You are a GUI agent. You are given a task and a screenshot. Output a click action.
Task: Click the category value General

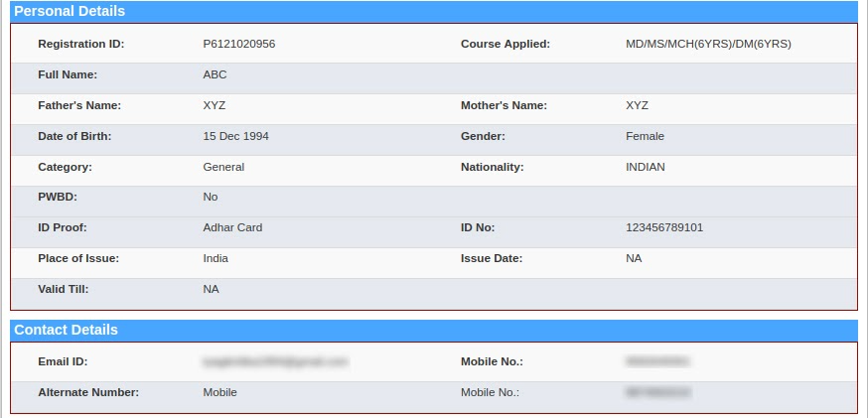pos(223,167)
